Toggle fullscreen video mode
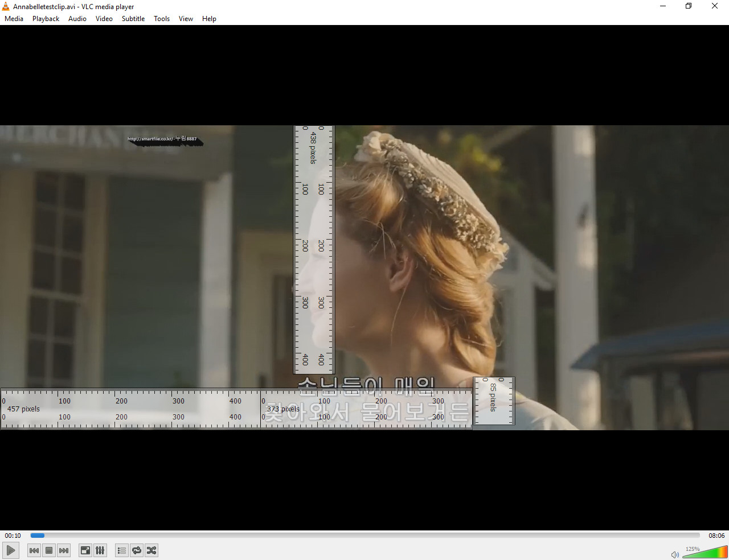The image size is (729, 560). point(85,550)
